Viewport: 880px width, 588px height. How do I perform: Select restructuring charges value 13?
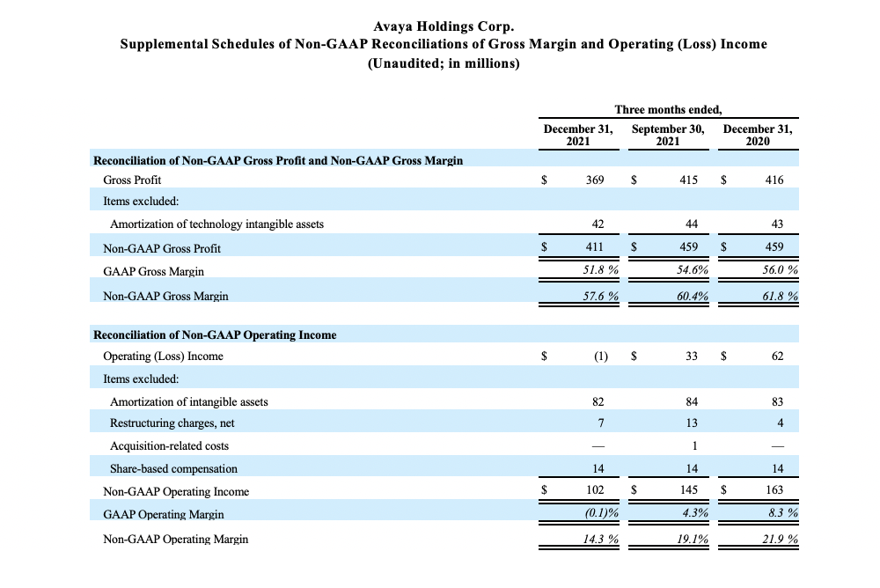(692, 423)
